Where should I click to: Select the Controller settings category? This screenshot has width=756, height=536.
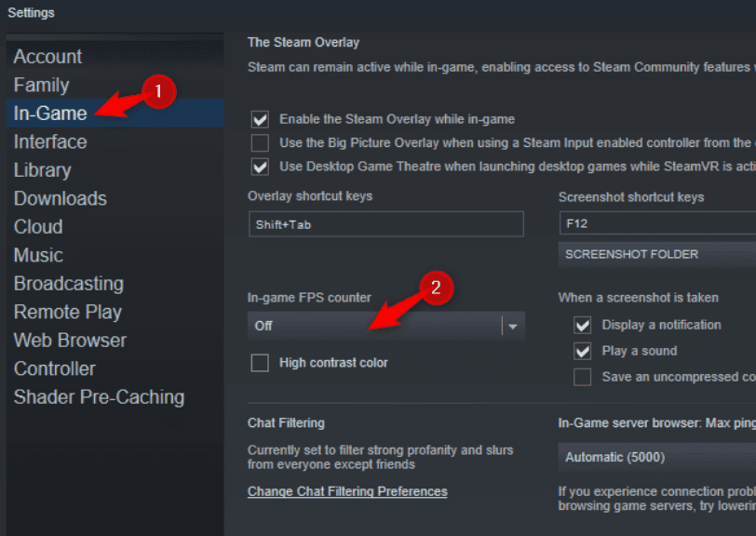(54, 368)
